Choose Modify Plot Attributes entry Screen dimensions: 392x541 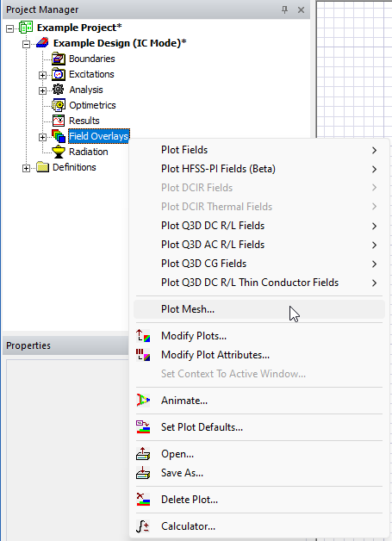click(259, 355)
